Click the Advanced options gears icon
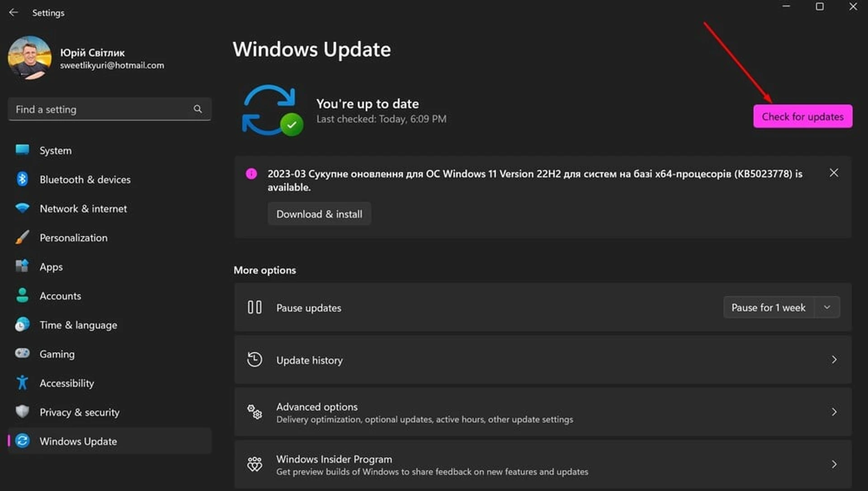Screen dimensions: 868x491 tap(255, 412)
